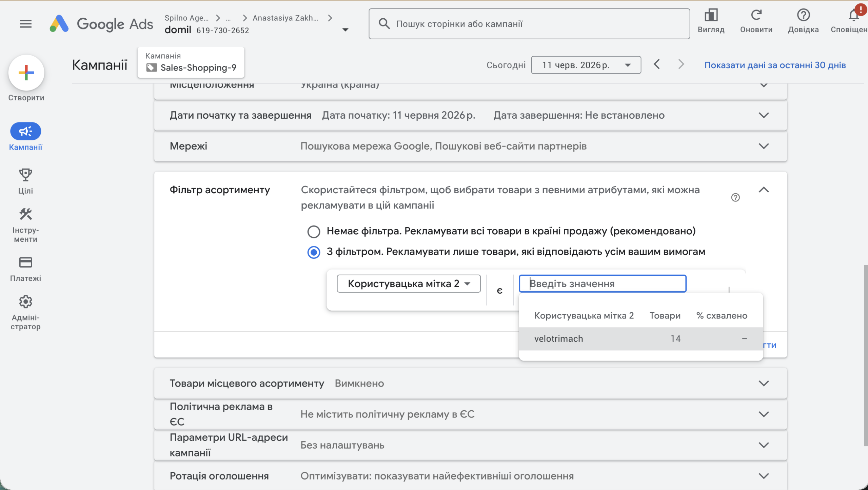Open the Цілі trophy section
Viewport: 868px width, 490px height.
25,181
